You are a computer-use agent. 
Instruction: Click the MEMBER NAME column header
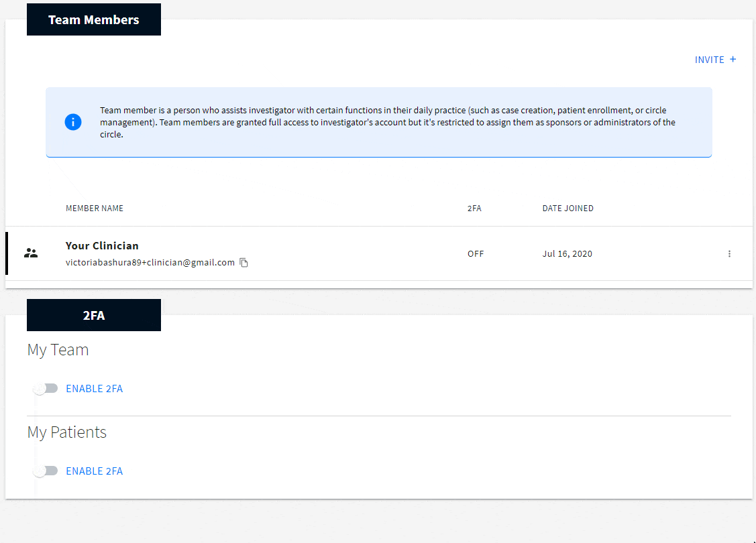(95, 208)
